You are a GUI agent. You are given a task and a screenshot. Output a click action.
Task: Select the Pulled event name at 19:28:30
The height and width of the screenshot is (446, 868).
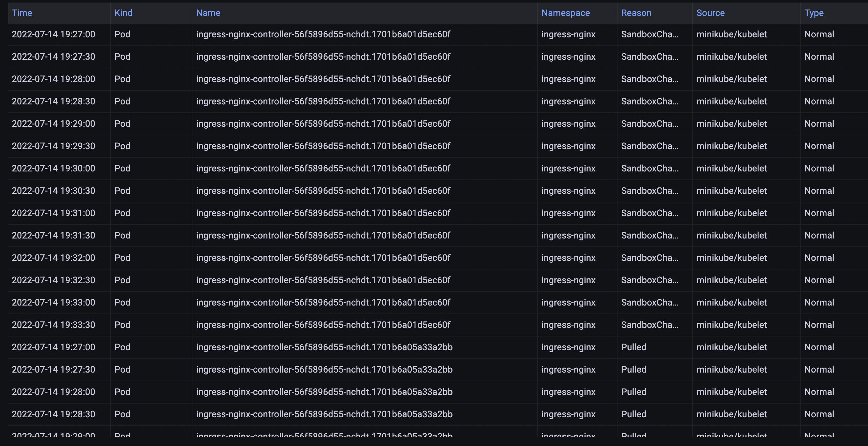[x=324, y=414]
